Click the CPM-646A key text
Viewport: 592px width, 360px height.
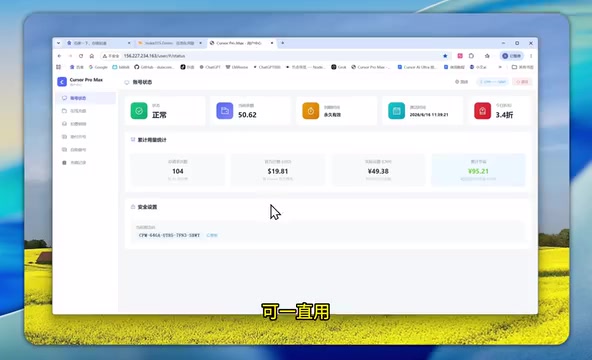(169, 235)
